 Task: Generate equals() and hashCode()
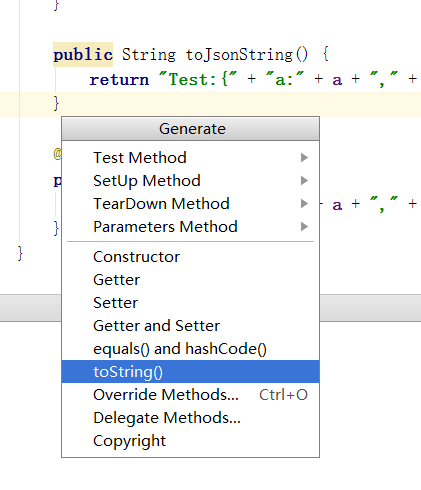(190, 349)
